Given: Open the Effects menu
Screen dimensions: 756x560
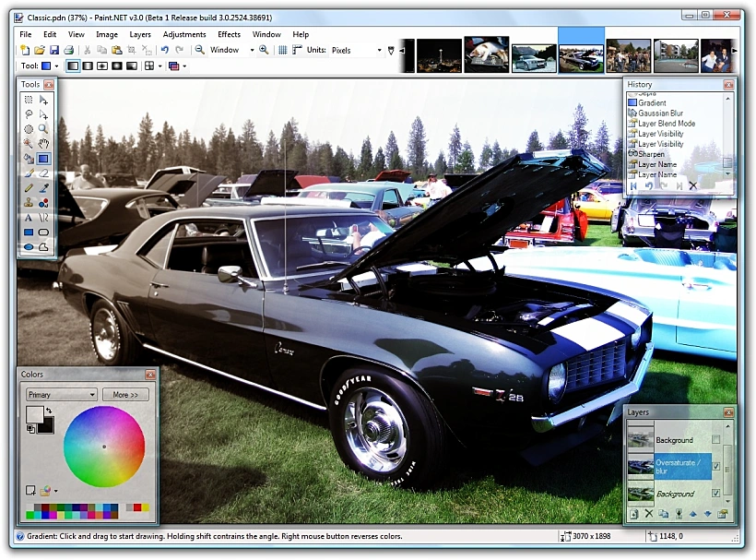Looking at the screenshot, I should click(x=228, y=34).
